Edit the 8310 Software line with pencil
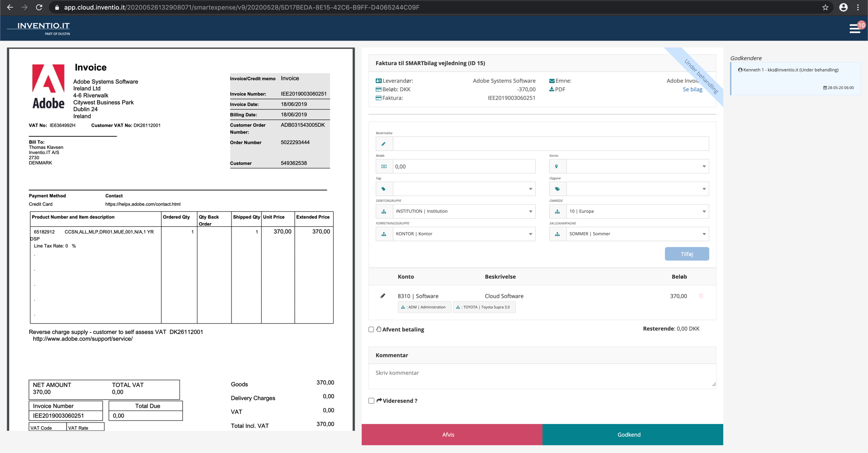868x453 pixels. pos(383,296)
